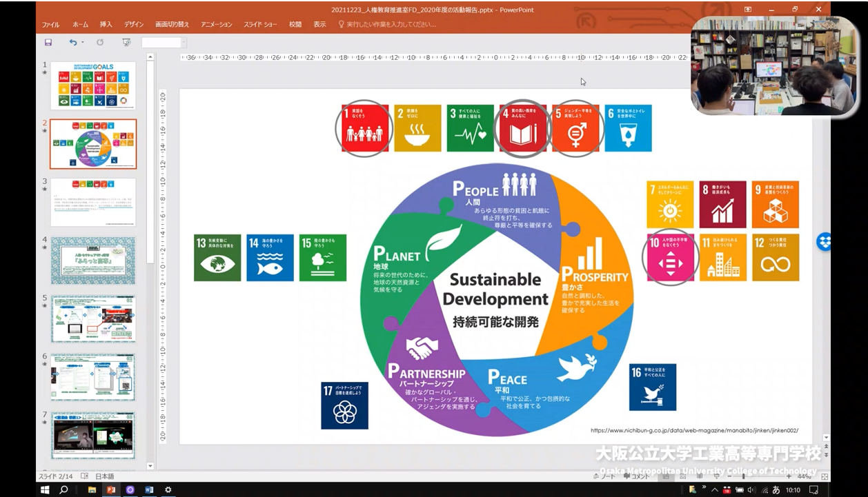Expand hidden system tray icons chevron
This screenshot has width=868, height=497.
[x=715, y=490]
